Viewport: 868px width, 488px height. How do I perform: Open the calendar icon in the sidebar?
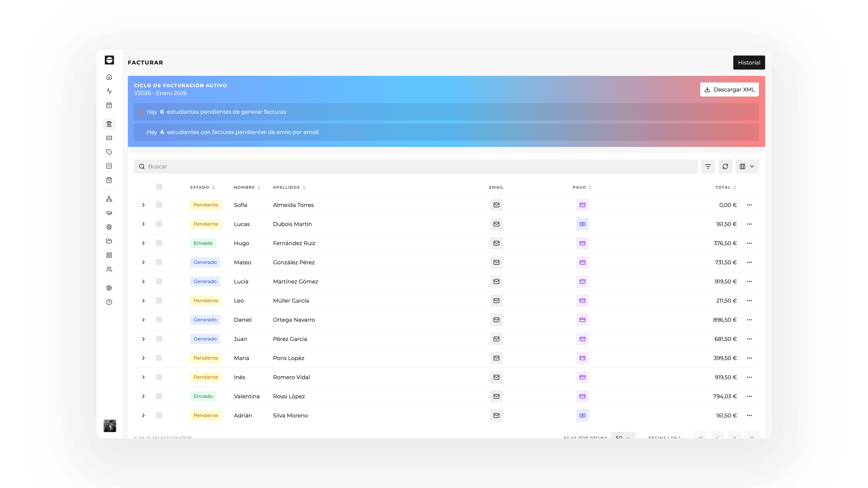tap(109, 105)
